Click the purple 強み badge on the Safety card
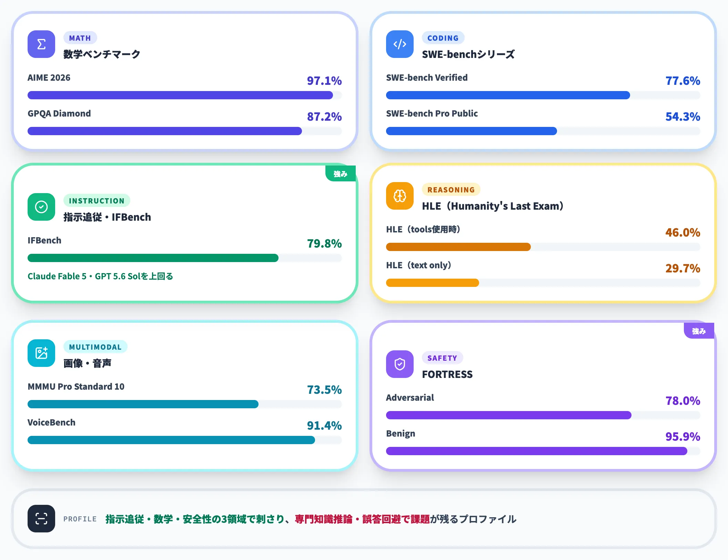The height and width of the screenshot is (560, 728). coord(699,331)
